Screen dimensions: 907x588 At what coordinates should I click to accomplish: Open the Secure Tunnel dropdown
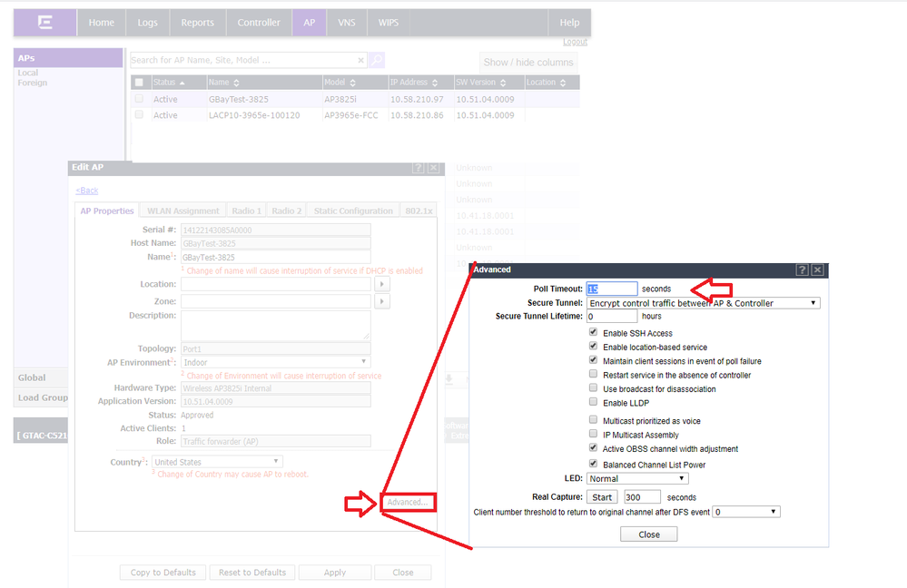point(703,303)
